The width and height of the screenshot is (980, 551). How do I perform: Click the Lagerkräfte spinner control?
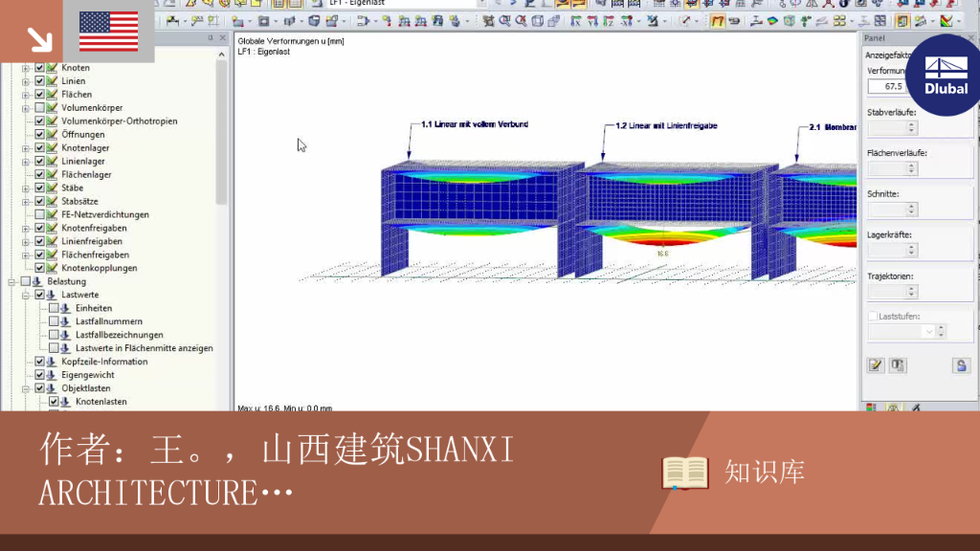911,251
